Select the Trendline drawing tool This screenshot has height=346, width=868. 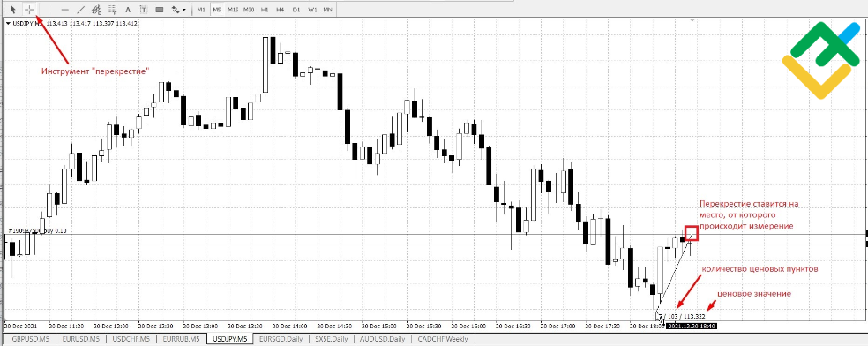81,10
